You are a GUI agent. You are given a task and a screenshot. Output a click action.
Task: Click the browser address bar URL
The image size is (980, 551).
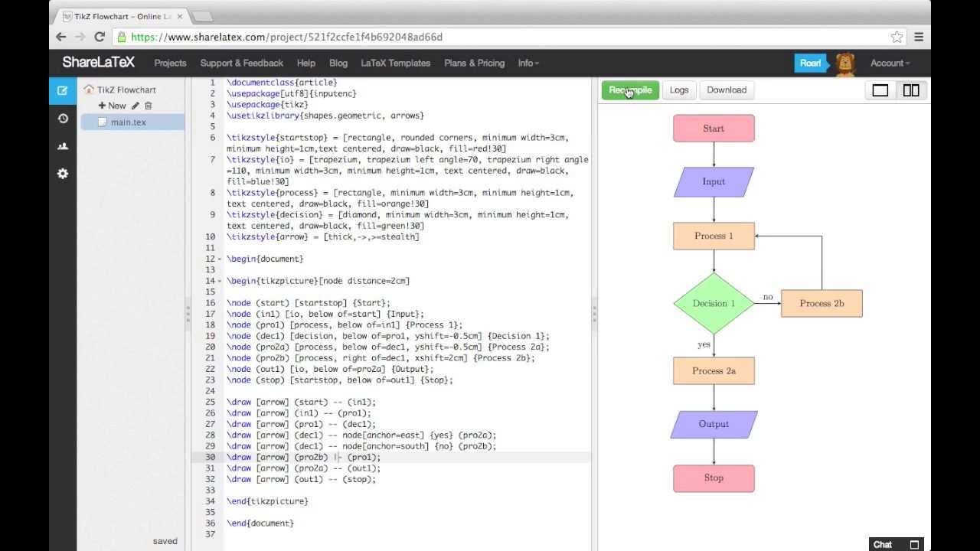click(286, 37)
